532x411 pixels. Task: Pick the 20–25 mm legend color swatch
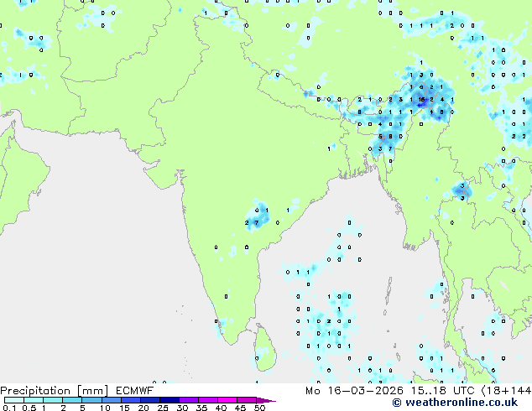tap(149, 400)
